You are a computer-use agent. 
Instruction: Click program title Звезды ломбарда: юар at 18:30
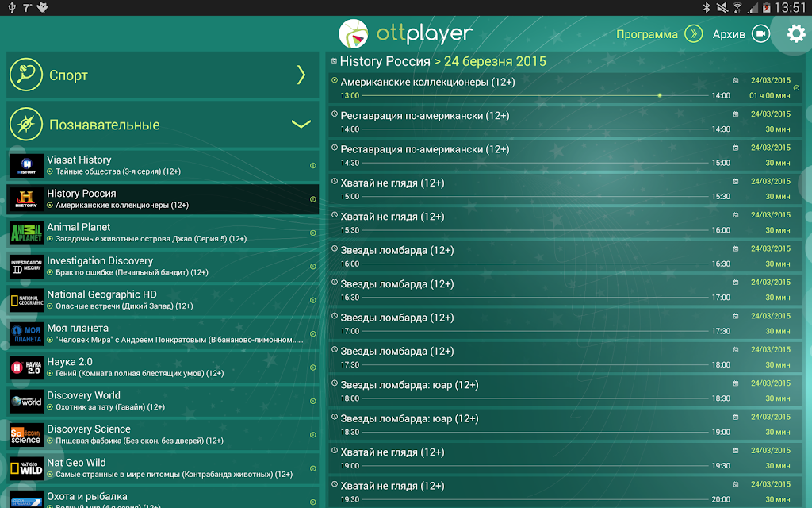click(410, 419)
